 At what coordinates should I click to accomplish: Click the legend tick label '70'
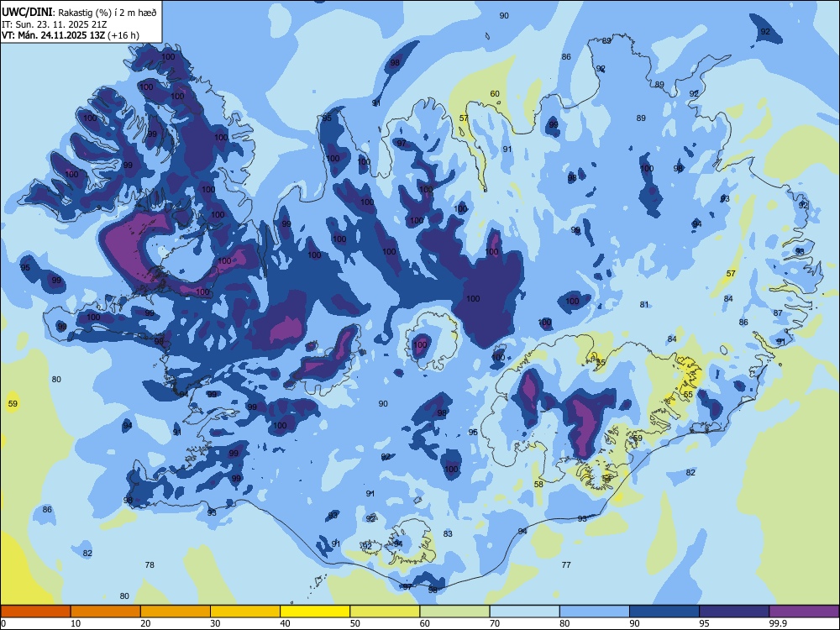click(x=495, y=623)
